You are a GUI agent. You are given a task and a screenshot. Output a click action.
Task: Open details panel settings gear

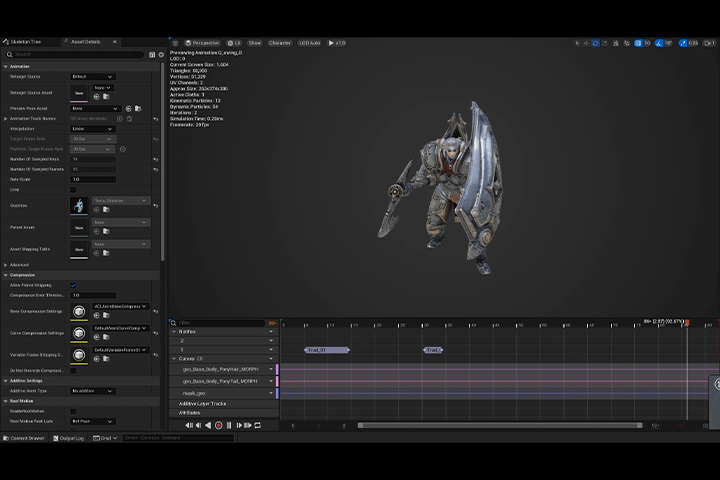(x=161, y=55)
